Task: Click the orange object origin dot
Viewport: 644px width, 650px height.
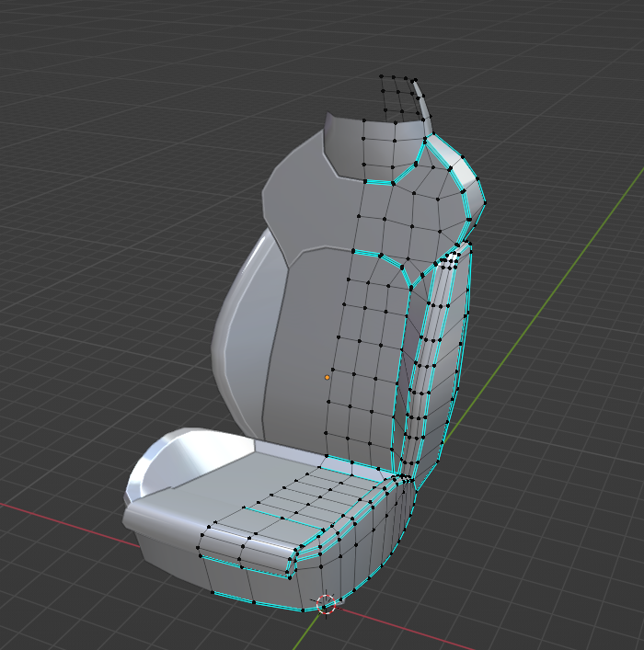Action: [327, 377]
